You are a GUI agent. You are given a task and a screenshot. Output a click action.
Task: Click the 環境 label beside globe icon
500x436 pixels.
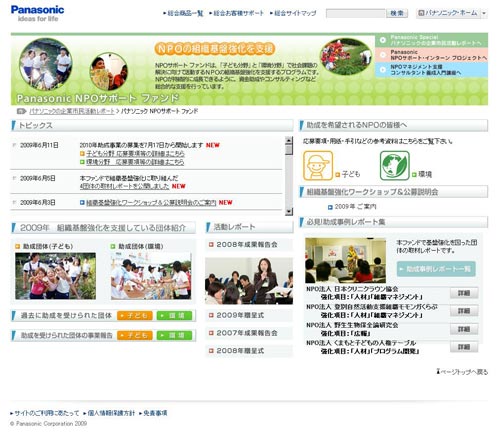coord(425,174)
